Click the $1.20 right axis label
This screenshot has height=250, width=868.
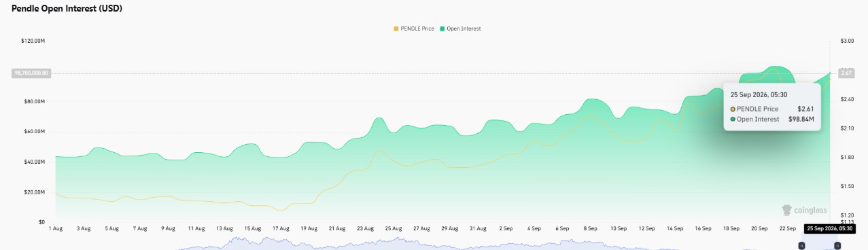(x=847, y=215)
